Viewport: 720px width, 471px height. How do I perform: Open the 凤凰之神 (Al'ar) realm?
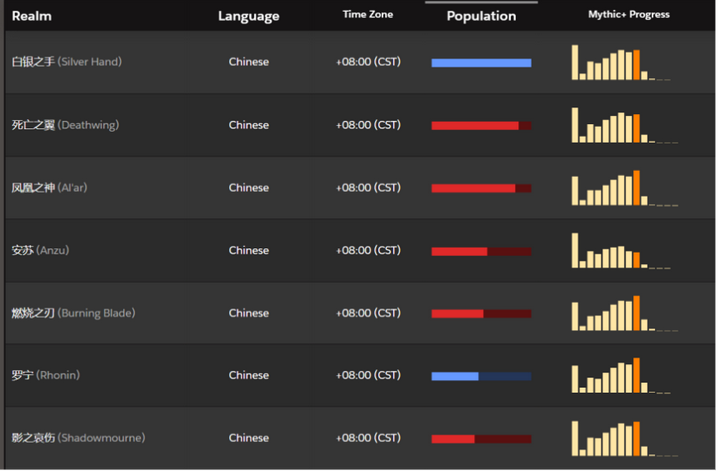click(49, 187)
